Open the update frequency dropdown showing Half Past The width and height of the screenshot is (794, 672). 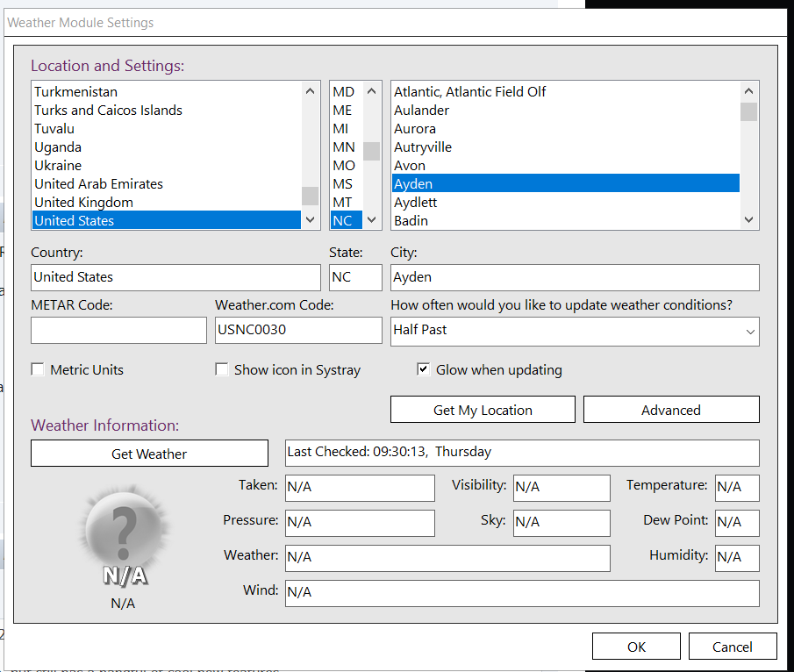575,331
